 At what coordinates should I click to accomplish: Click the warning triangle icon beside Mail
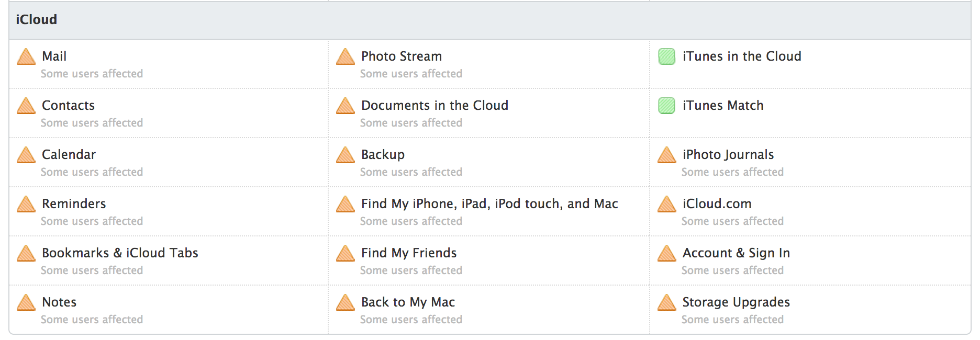pyautogui.click(x=26, y=56)
